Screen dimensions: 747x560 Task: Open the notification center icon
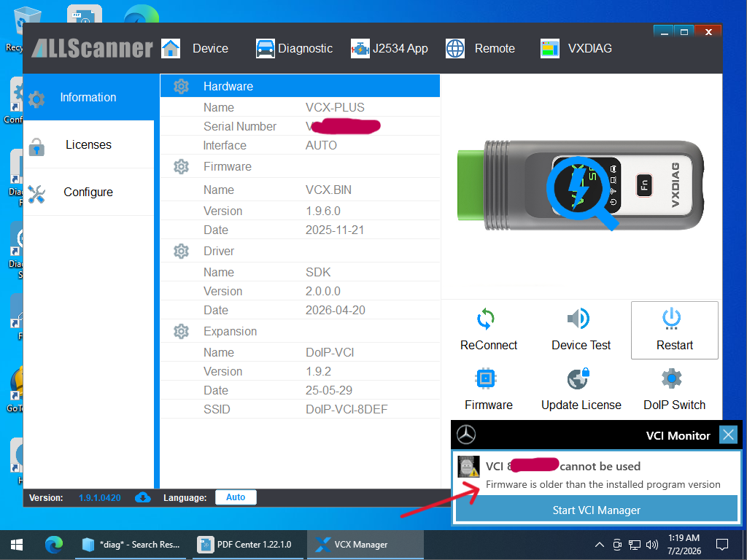pos(721,545)
